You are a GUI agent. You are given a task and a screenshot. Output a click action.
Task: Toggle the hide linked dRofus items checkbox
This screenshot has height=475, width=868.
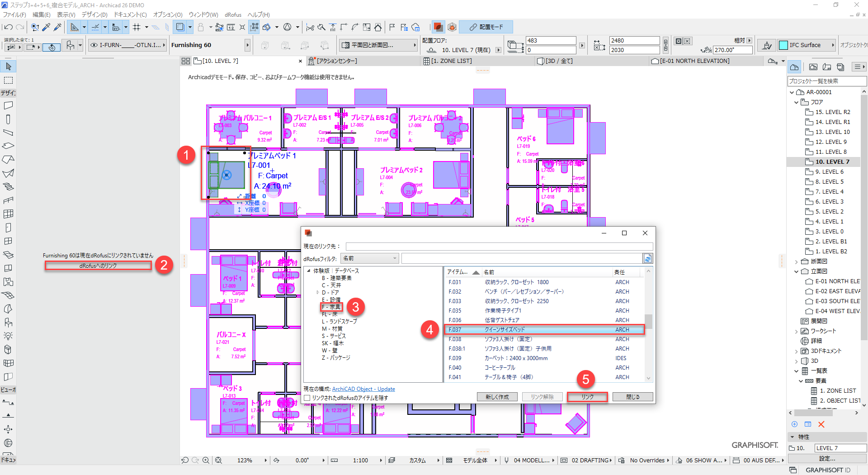click(307, 398)
